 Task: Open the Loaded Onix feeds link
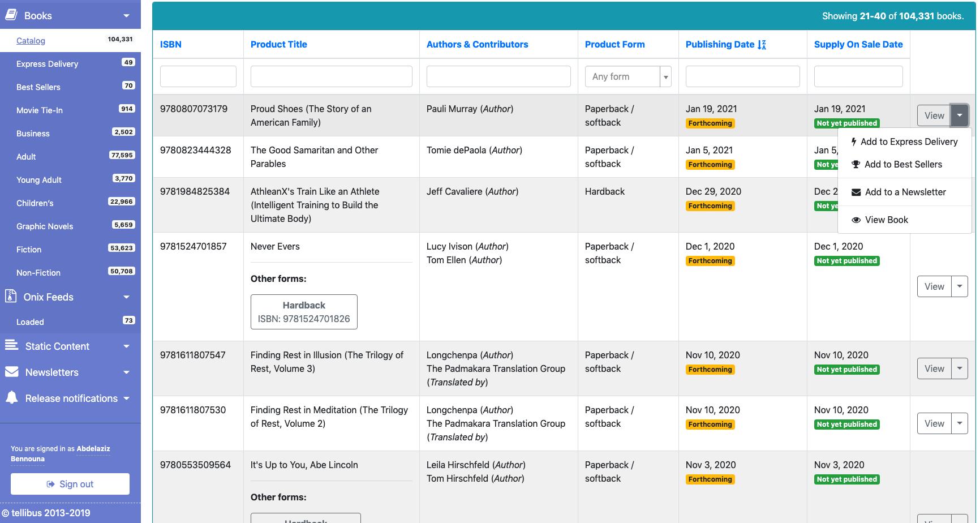click(x=30, y=322)
